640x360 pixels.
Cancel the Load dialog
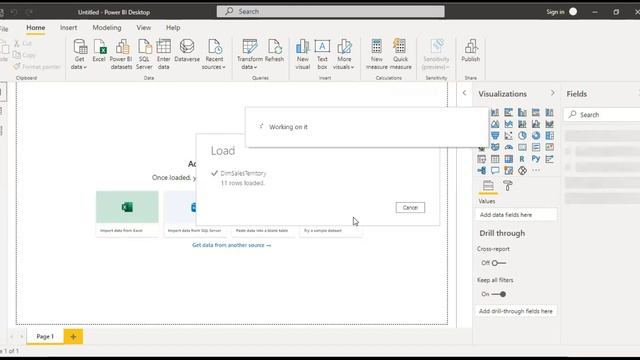point(410,207)
